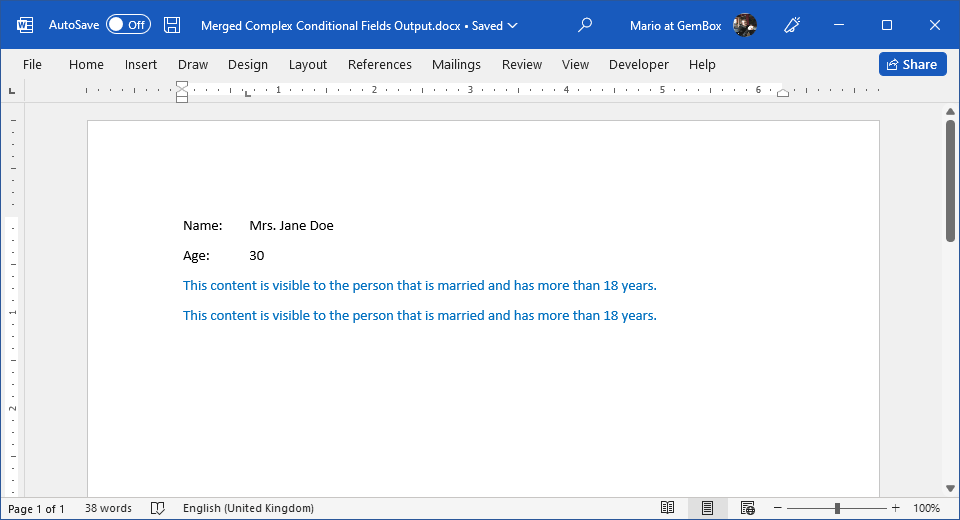The height and width of the screenshot is (520, 960).
Task: Click the tab selector at ruler corner
Action: [x=12, y=91]
